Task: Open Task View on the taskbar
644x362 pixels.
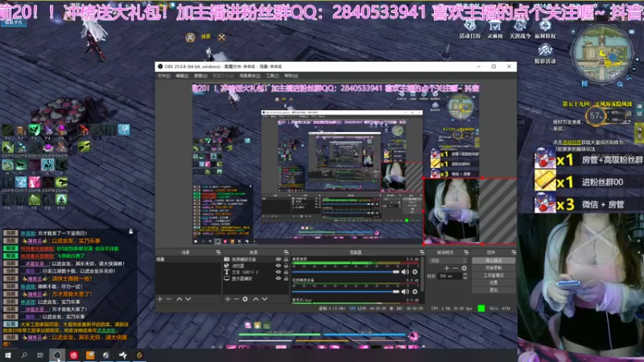Action: pyautogui.click(x=39, y=355)
